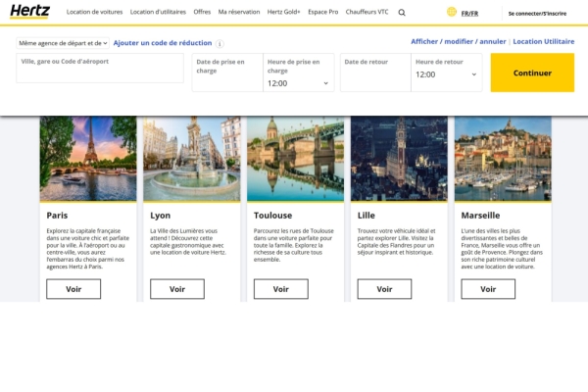Select the Date de retour field
Viewport: 588px width, 392px height.
click(375, 73)
